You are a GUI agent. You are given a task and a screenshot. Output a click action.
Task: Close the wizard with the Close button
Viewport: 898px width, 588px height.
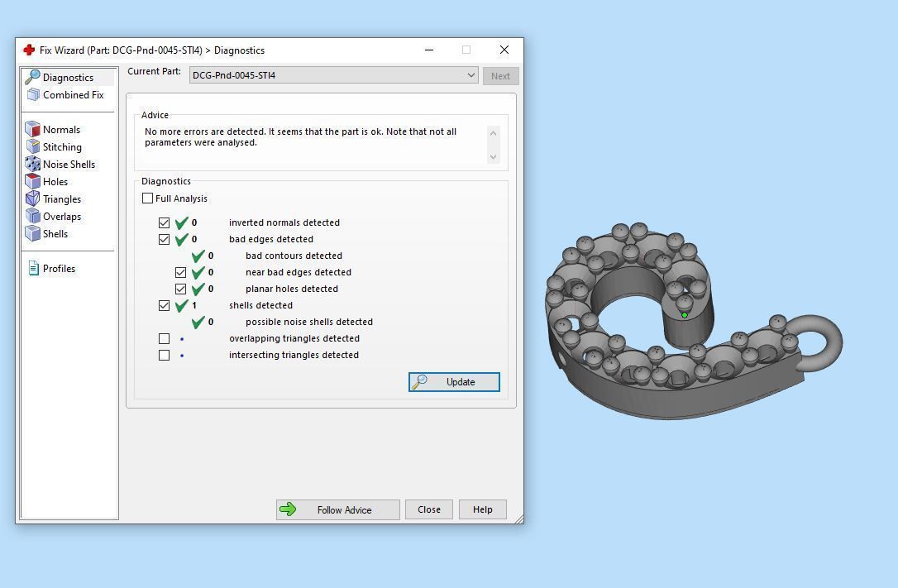point(429,509)
